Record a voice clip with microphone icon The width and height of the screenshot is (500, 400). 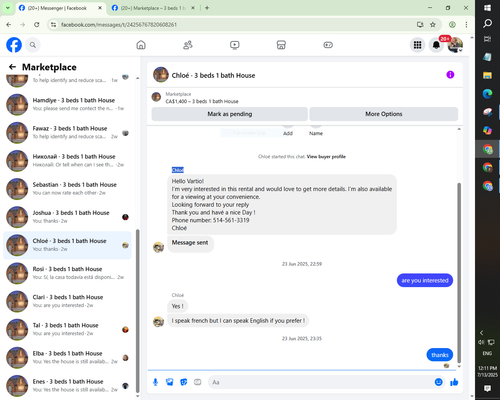[155, 382]
